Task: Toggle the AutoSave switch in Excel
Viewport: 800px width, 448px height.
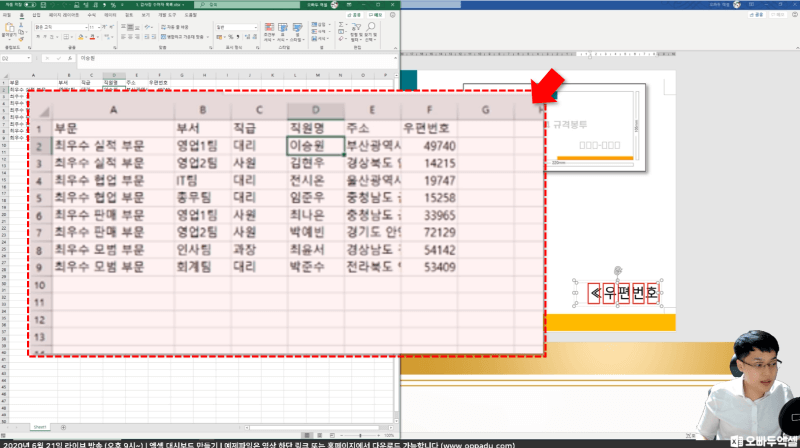Action: coord(30,5)
